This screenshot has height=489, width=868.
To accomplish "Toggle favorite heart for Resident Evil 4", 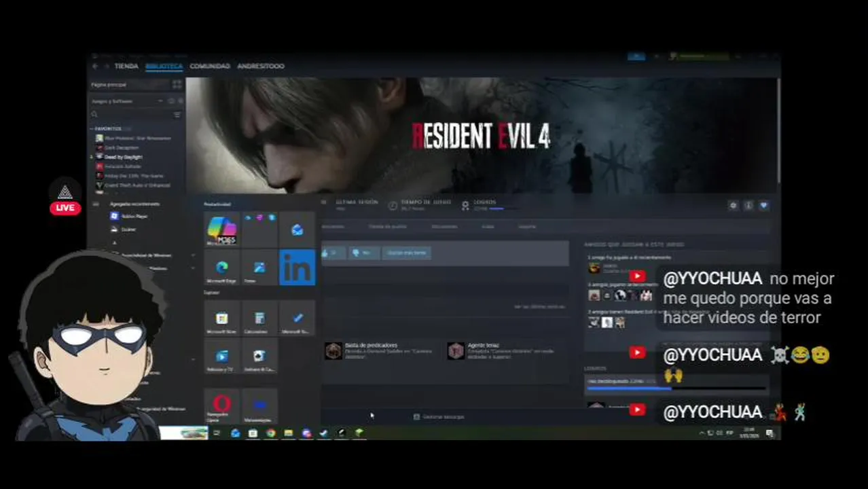I will 764,205.
